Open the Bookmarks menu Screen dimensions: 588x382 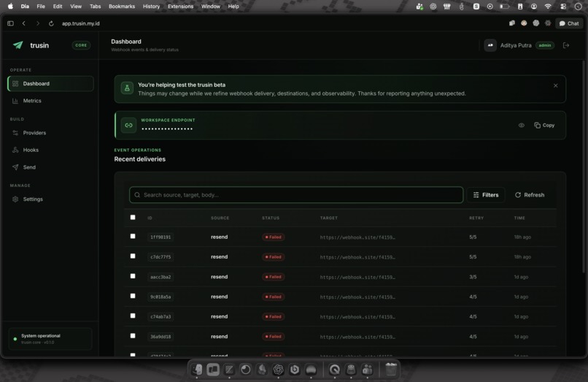tap(122, 7)
